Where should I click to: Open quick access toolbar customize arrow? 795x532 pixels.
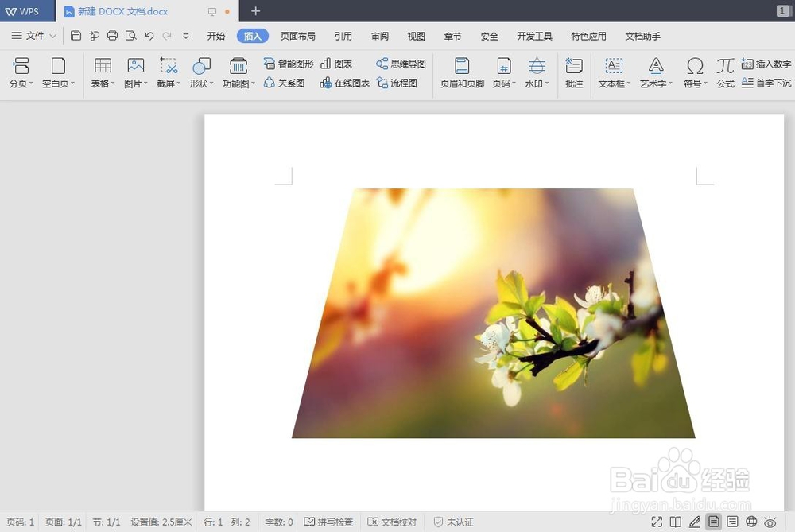(185, 36)
